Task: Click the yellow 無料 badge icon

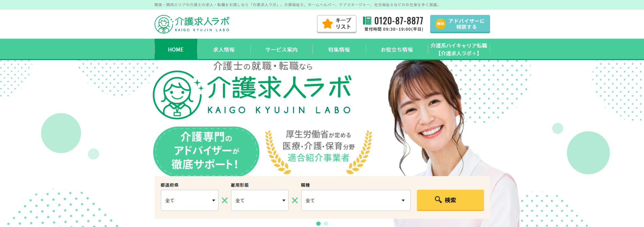Action: tap(440, 24)
